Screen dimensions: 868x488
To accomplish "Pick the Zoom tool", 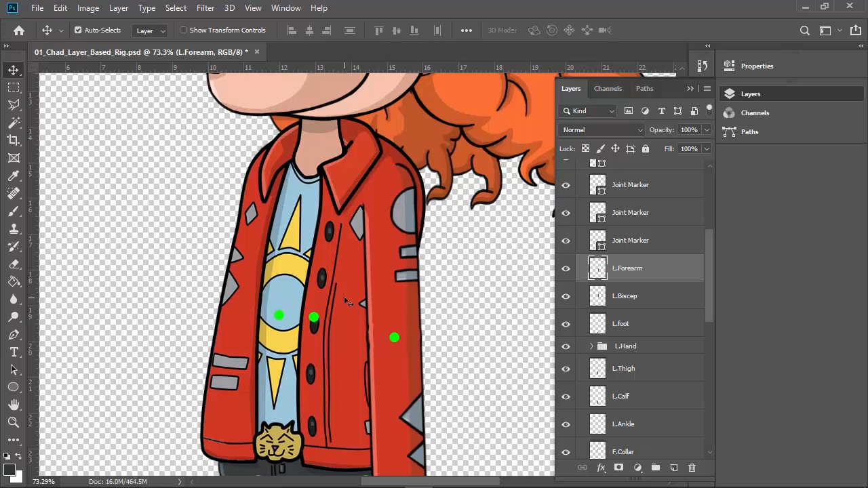I will pos(14,423).
